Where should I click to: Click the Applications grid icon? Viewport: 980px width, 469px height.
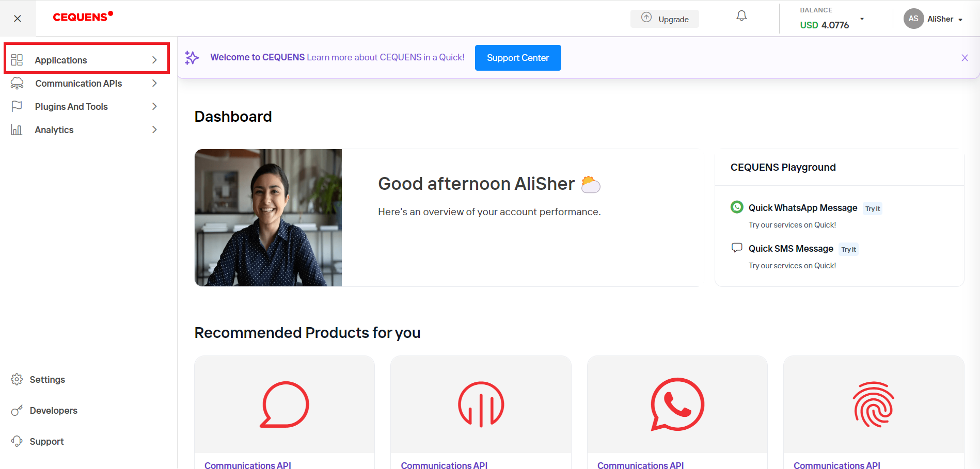tap(17, 60)
